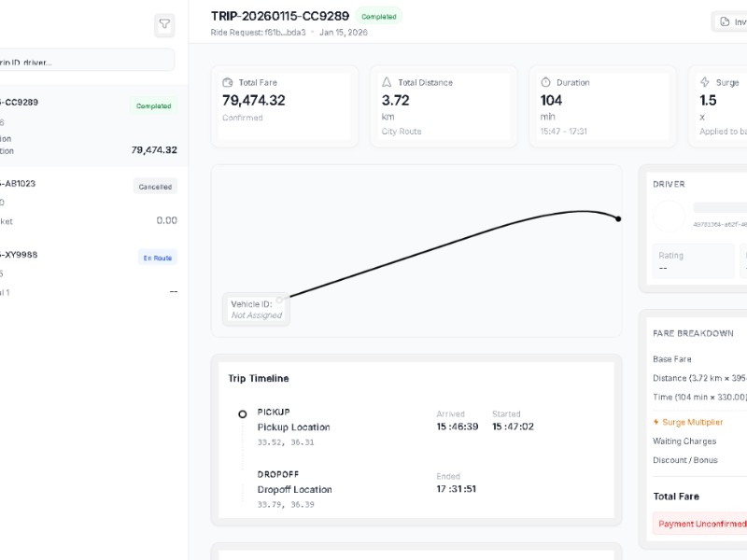The width and height of the screenshot is (747, 560).
Task: Click the stopwatch icon beside Duration
Action: click(x=546, y=82)
